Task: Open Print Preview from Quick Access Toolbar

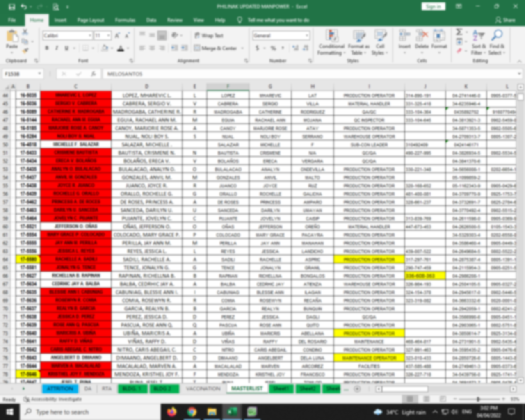Action: coord(56,7)
